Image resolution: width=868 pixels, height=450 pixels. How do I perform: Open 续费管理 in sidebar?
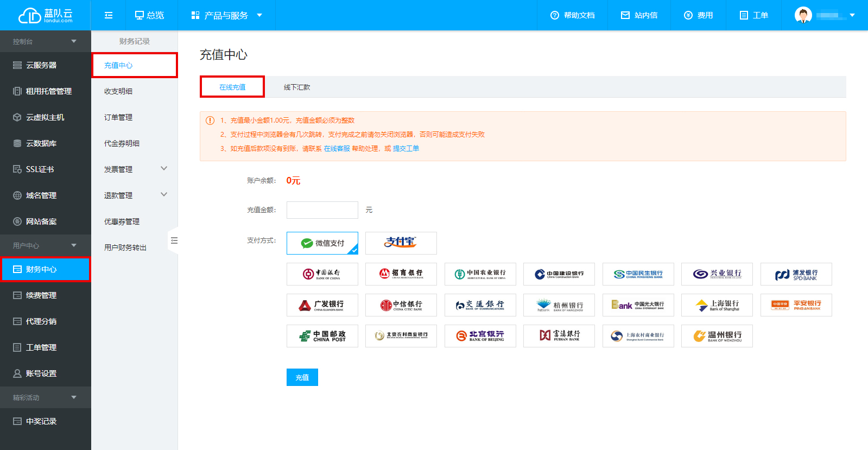pos(46,295)
